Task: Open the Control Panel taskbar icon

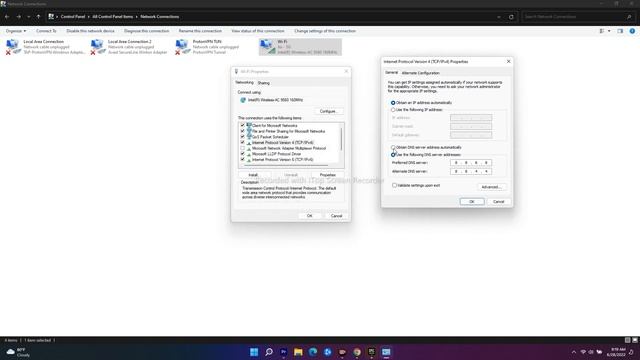Action: point(386,352)
